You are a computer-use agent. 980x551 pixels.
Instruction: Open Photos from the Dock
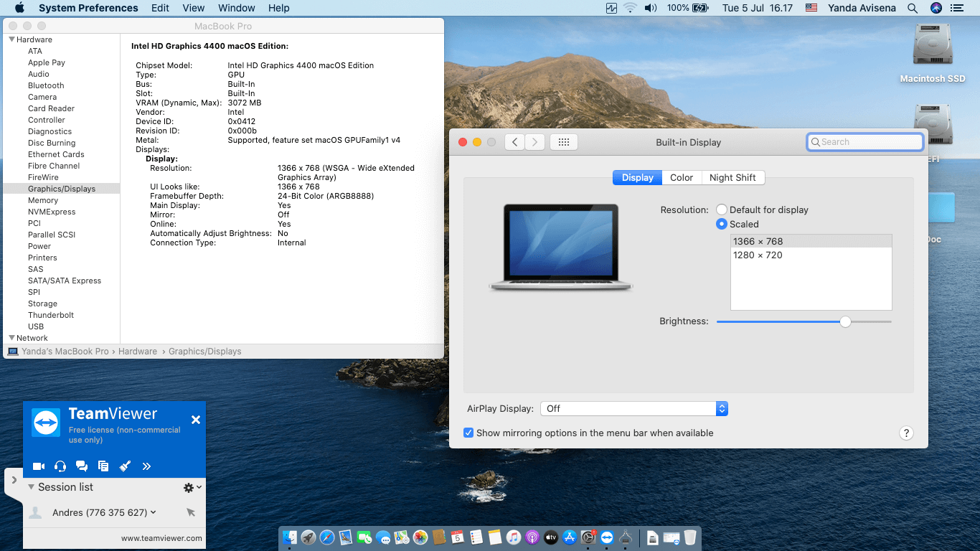point(420,537)
